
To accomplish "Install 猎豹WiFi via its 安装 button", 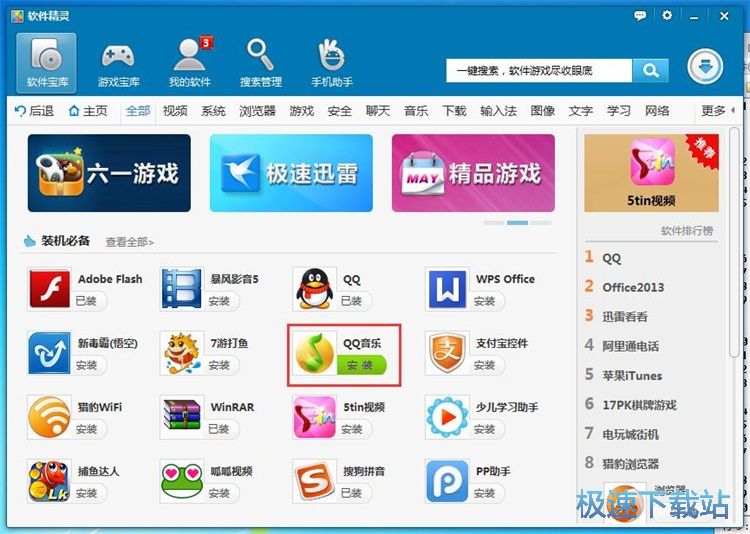I will coord(87,429).
